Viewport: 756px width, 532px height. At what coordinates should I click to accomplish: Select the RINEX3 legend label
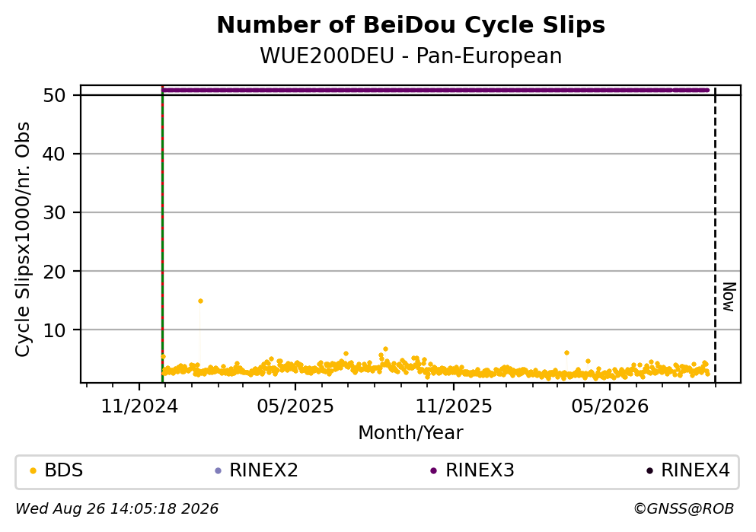tap(480, 470)
